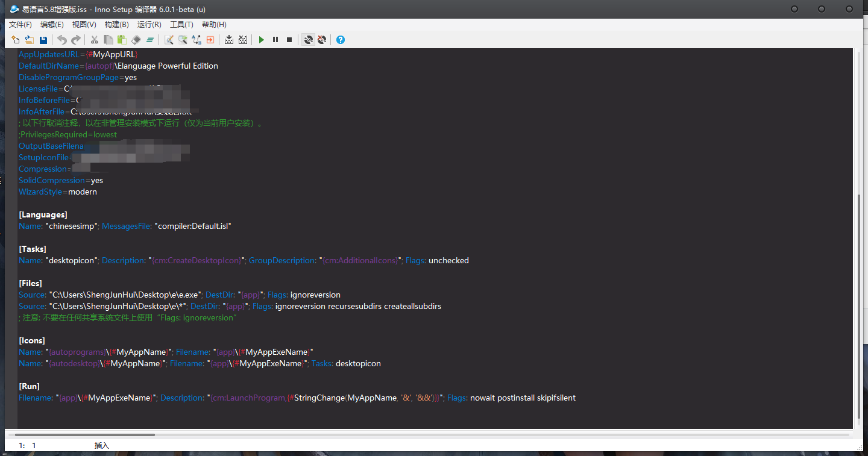Open the 工具(T) menu
This screenshot has width=868, height=456.
(x=181, y=25)
